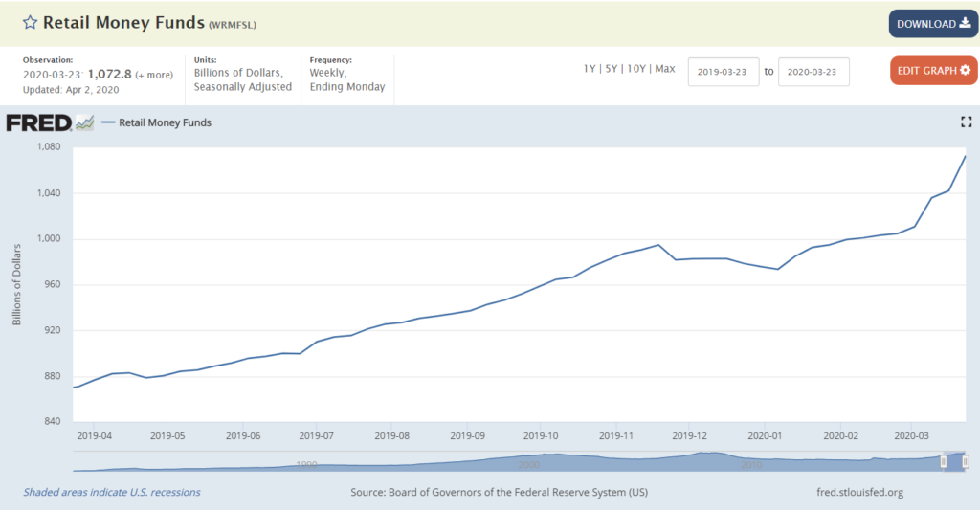980x510 pixels.
Task: Expand the (+ more) observation details
Action: click(x=154, y=75)
